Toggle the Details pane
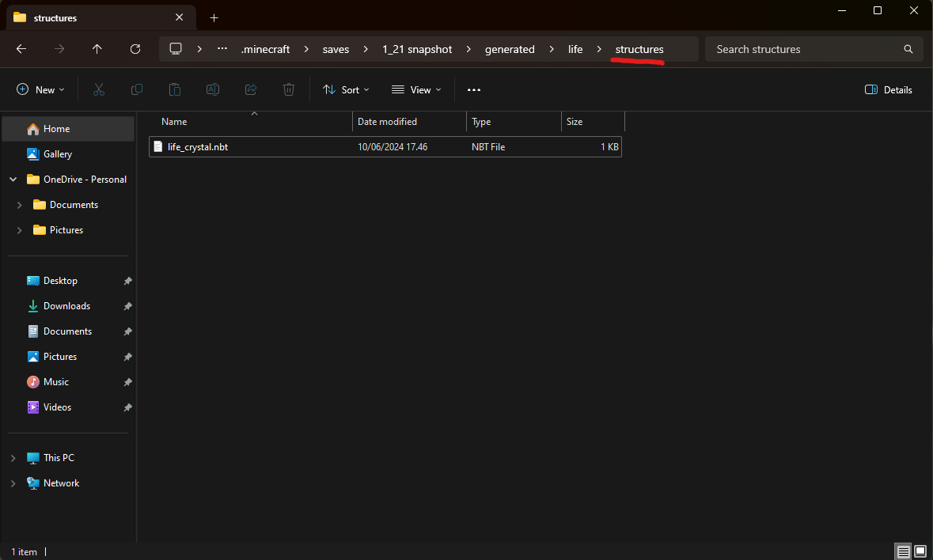 (x=889, y=90)
